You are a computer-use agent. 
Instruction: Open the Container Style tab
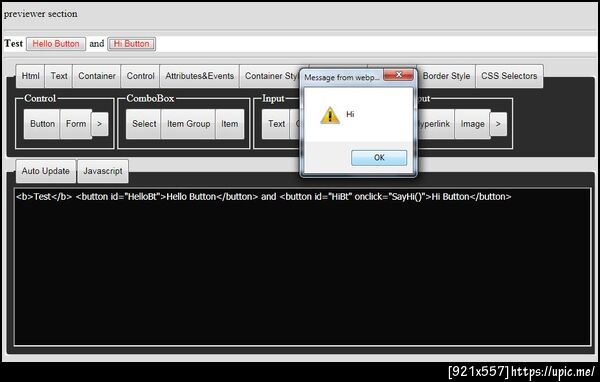270,76
